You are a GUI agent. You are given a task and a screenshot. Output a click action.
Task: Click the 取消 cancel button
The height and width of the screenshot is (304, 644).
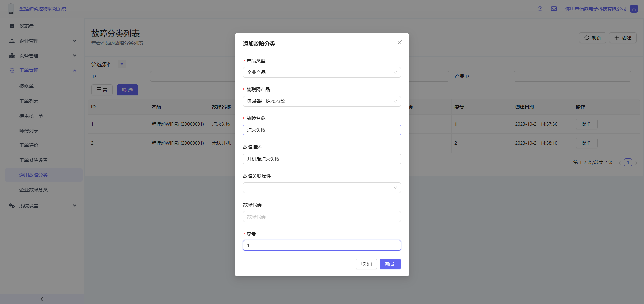coord(366,264)
